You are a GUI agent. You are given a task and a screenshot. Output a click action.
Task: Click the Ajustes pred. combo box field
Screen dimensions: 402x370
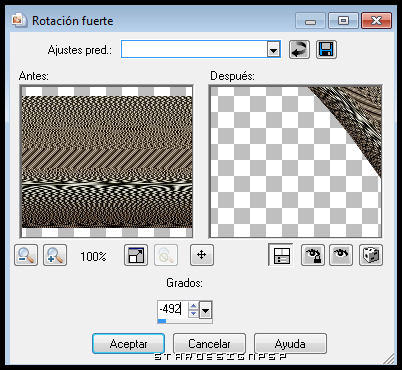coord(201,49)
